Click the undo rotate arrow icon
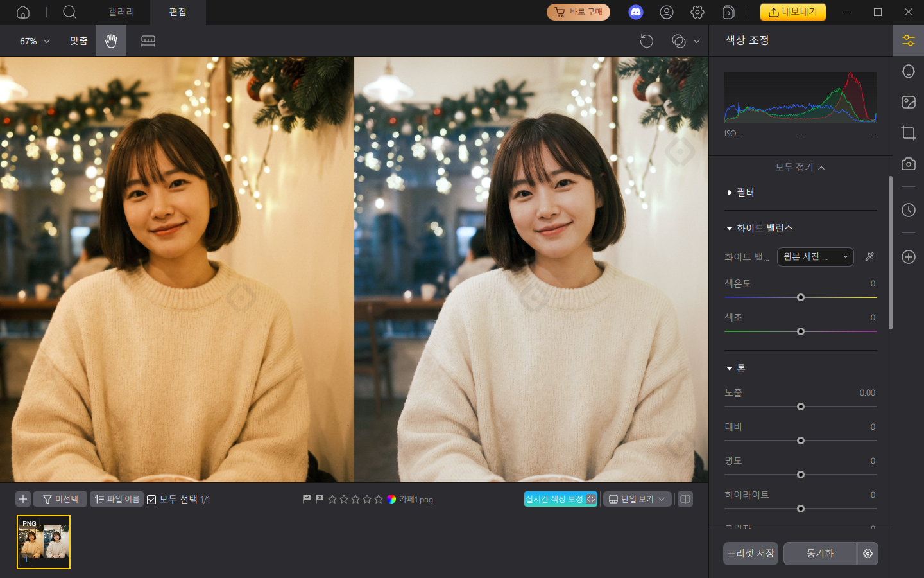The width and height of the screenshot is (924, 578). [x=646, y=41]
